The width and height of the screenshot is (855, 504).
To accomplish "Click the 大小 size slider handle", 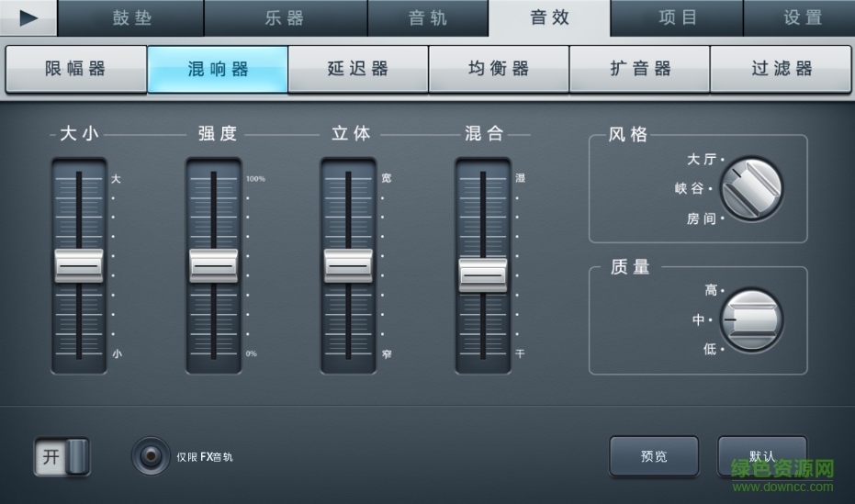I will 79,265.
